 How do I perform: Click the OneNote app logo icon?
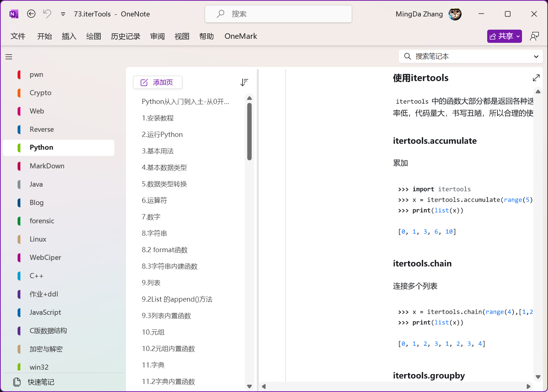click(14, 14)
